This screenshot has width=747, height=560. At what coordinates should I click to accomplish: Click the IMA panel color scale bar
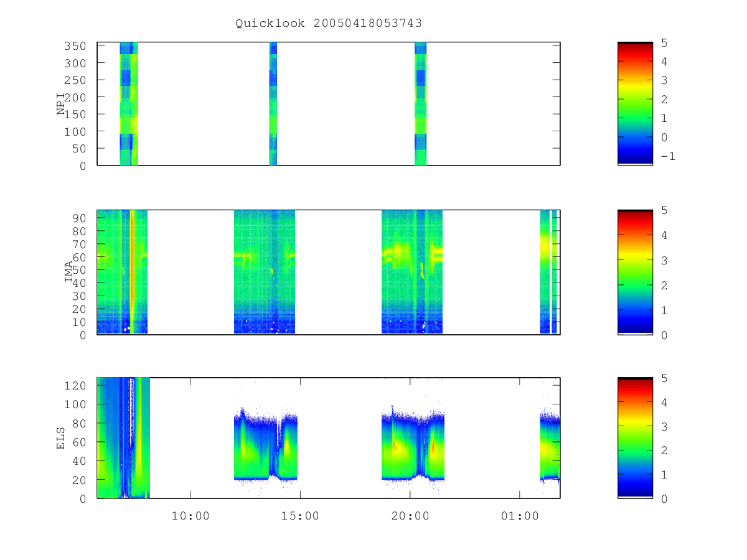(635, 272)
